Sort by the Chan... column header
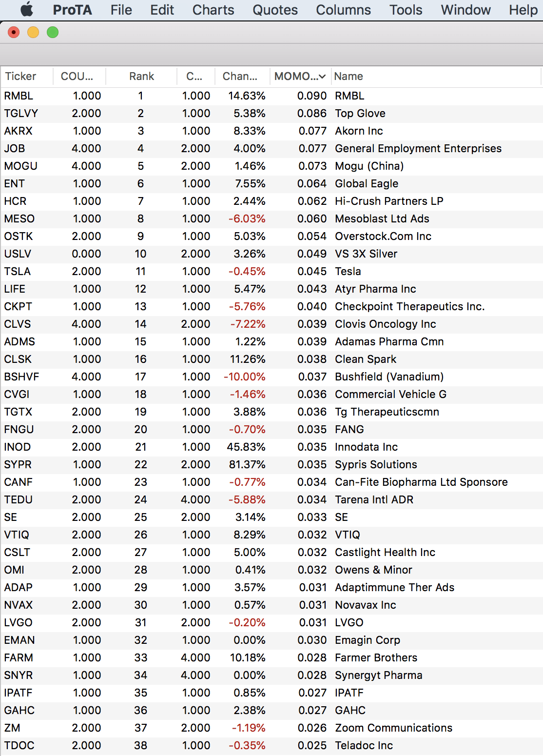Screen dimensions: 543x756 click(240, 77)
